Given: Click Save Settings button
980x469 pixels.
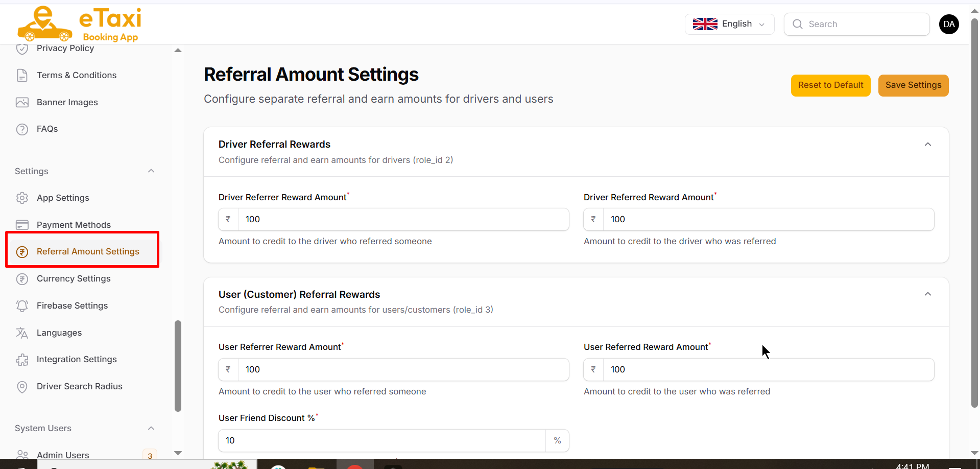Looking at the screenshot, I should (913, 85).
